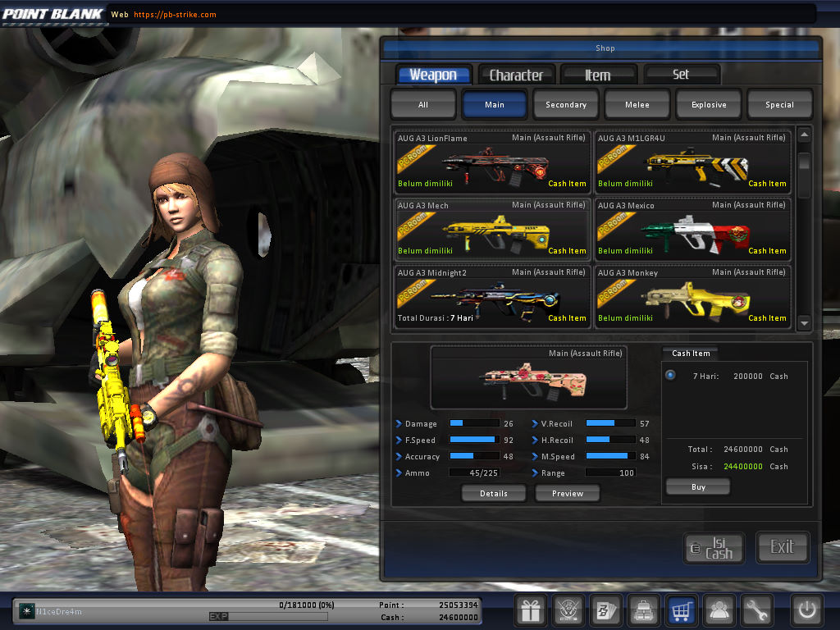Viewport: 840px width, 630px height.
Task: Click the Point 25053394 value
Action: click(458, 605)
